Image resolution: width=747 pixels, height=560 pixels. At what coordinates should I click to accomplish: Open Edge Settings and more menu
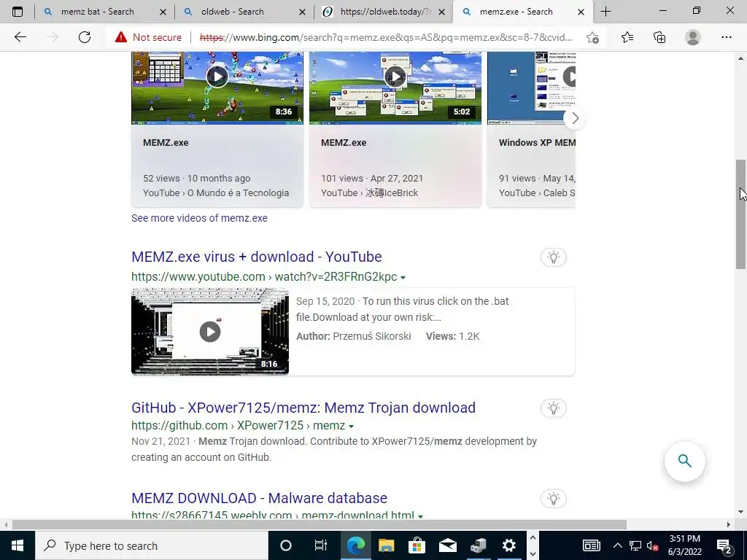coord(726,37)
